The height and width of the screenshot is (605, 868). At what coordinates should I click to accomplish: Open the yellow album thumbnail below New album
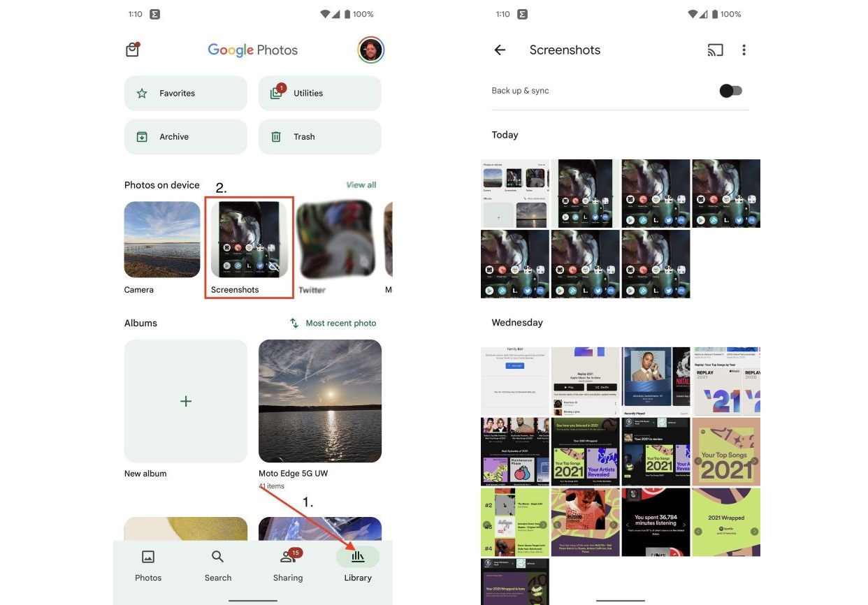(x=186, y=529)
